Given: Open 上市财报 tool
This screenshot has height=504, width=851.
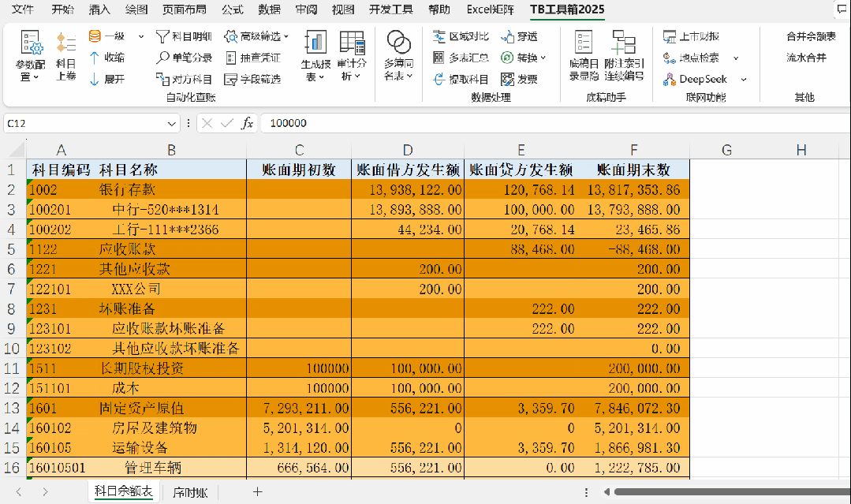Looking at the screenshot, I should coord(691,36).
